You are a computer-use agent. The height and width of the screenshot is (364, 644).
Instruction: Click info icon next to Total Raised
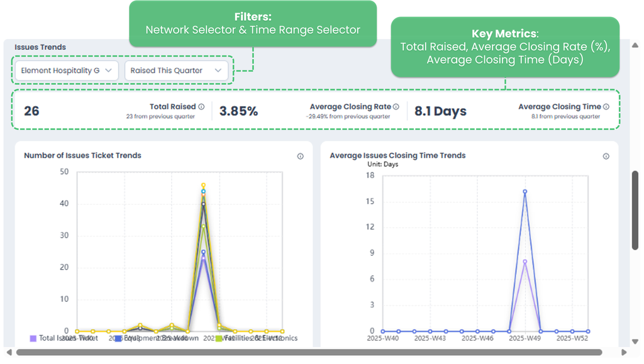pyautogui.click(x=201, y=107)
